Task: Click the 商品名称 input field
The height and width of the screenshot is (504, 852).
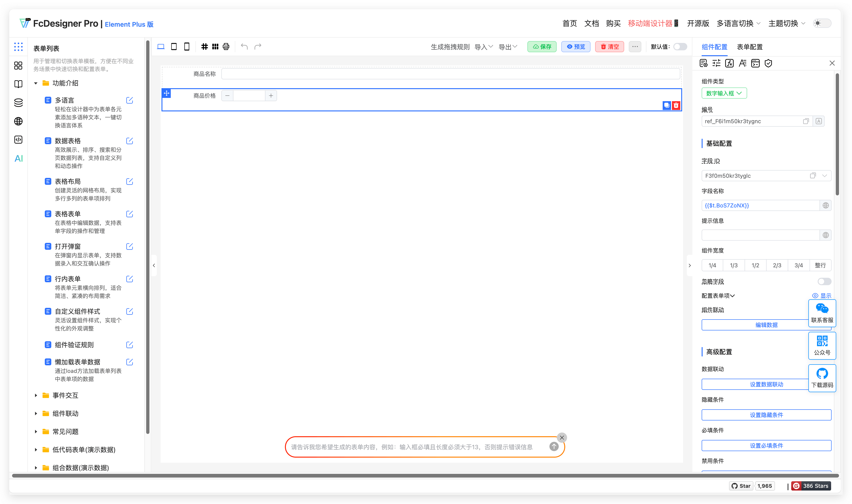Action: pyautogui.click(x=450, y=74)
